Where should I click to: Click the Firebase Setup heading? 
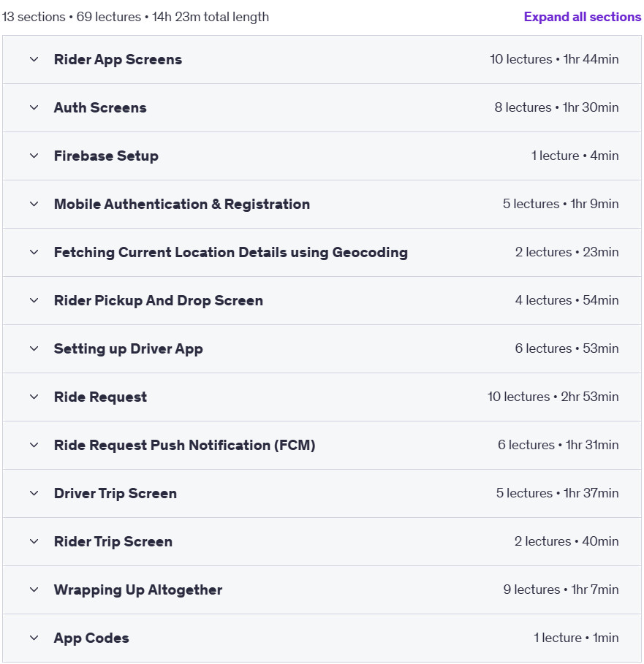tap(106, 156)
